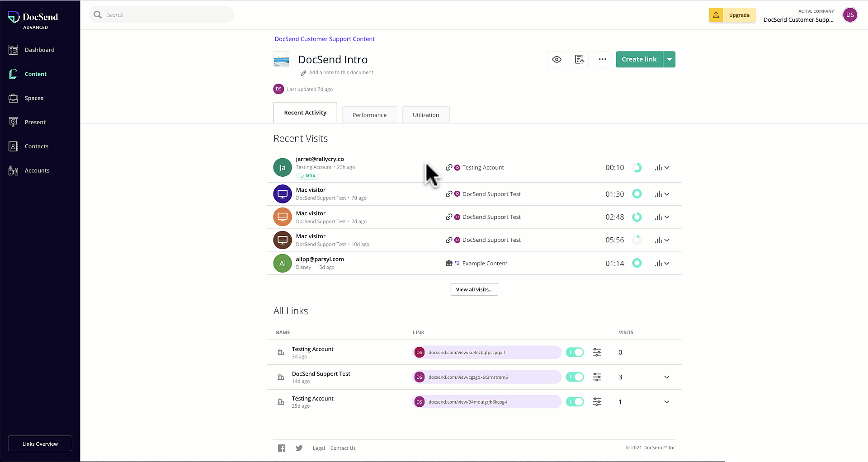Click link docsend.com/view/34mduigrjh8kcpg4
Screen dimensions: 868x462
(x=487, y=401)
